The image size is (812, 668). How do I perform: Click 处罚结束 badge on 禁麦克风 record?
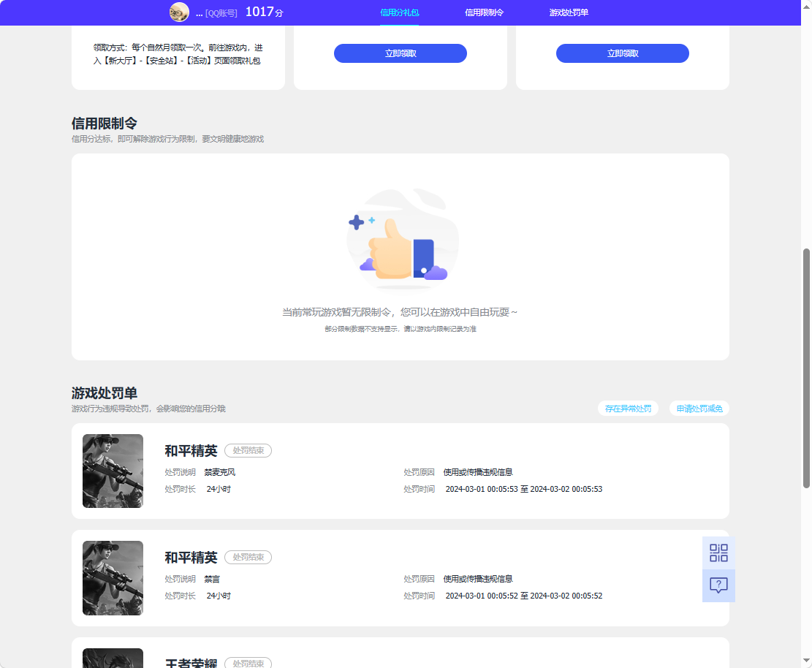(x=248, y=450)
